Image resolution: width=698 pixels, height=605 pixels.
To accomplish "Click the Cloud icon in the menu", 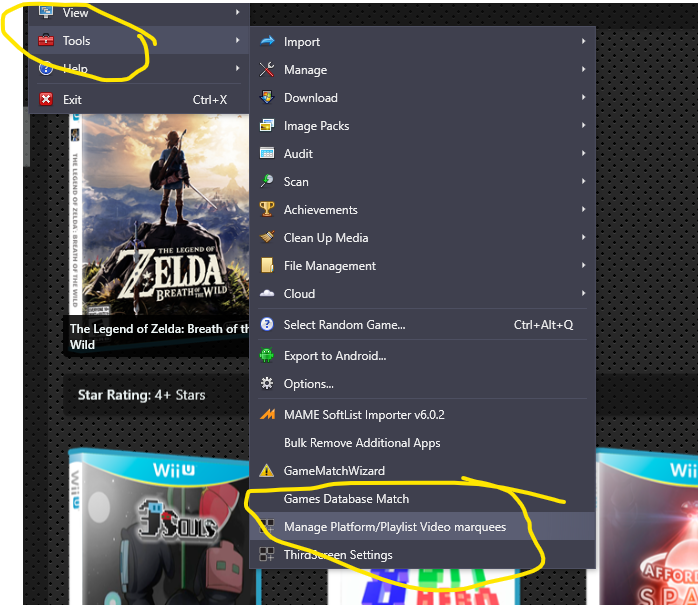I will pyautogui.click(x=267, y=294).
